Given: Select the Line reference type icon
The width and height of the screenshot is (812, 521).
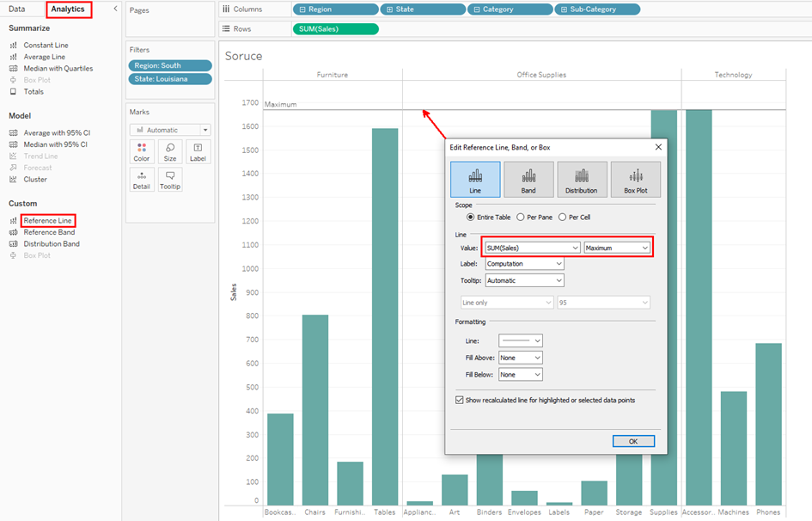Looking at the screenshot, I should pyautogui.click(x=475, y=180).
